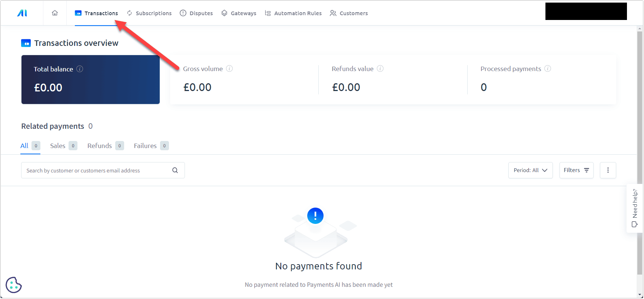Click the Refunds value info icon

[x=380, y=68]
